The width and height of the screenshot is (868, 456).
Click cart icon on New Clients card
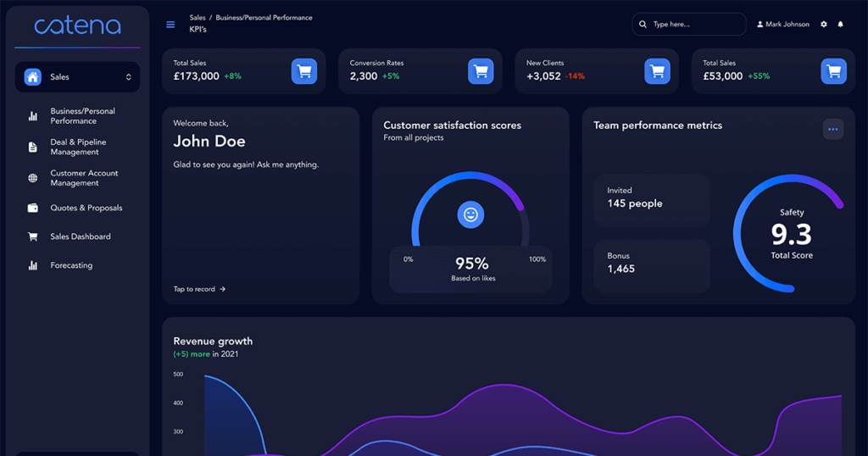(657, 71)
